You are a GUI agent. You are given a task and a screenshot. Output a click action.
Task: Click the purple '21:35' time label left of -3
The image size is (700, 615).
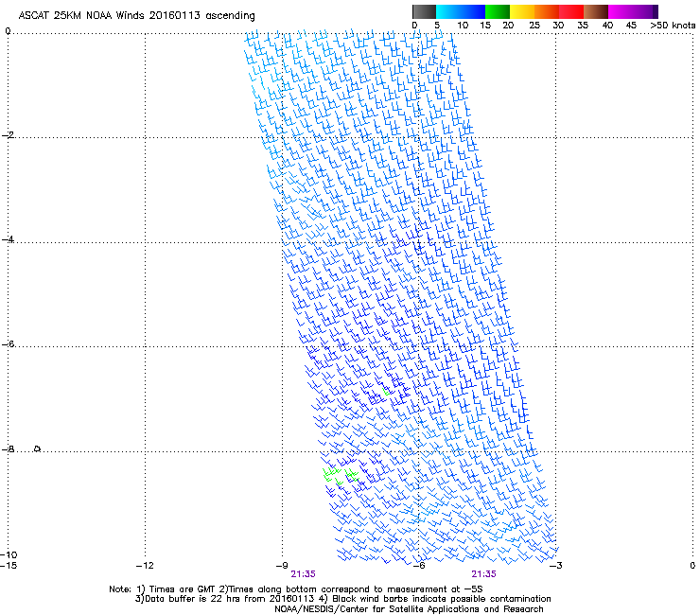(484, 574)
